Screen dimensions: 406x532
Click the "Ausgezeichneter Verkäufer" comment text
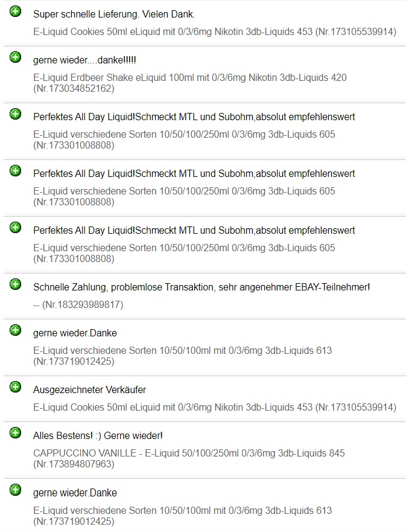(x=89, y=390)
